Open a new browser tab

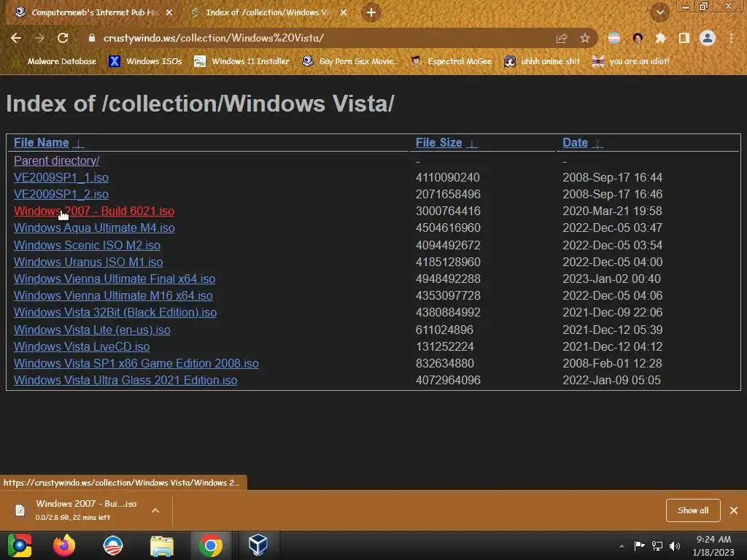pyautogui.click(x=371, y=12)
